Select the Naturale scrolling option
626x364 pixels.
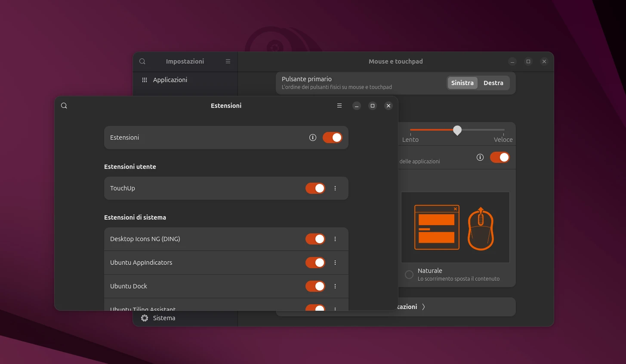pos(409,274)
